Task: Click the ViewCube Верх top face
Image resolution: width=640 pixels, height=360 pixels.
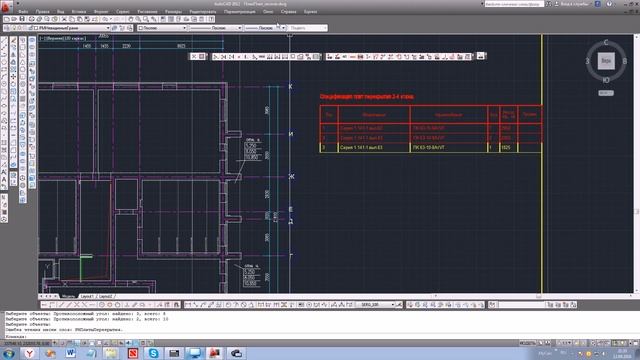Action: (606, 61)
